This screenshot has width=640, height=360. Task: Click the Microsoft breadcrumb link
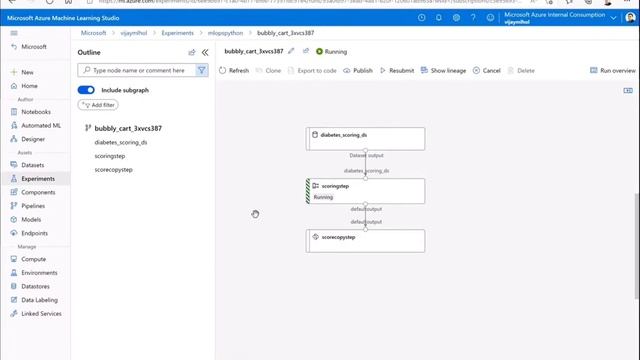click(93, 33)
